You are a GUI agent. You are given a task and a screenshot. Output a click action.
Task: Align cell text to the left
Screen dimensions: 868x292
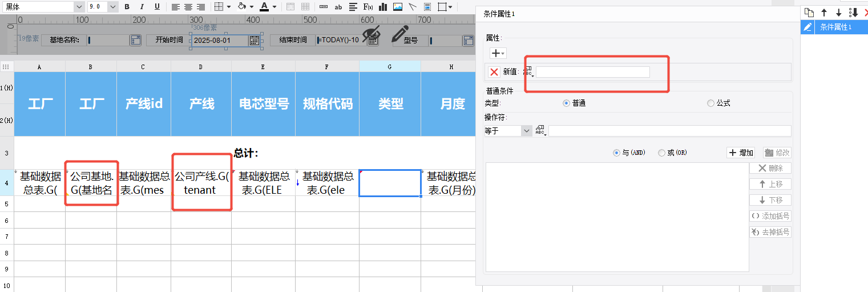point(175,7)
